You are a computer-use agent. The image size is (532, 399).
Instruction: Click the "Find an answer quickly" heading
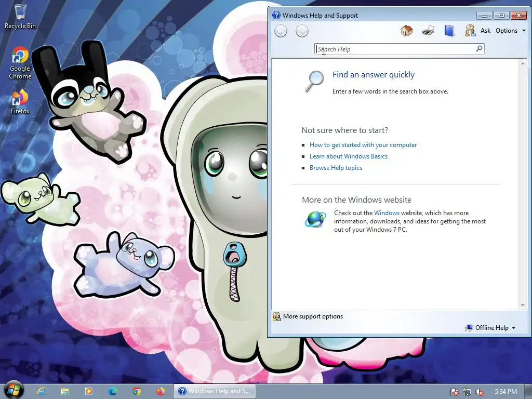point(373,75)
